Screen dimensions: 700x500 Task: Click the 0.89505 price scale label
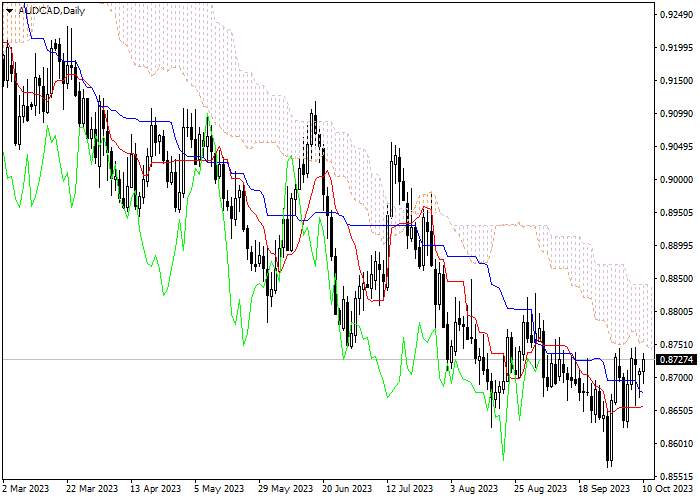(x=674, y=212)
